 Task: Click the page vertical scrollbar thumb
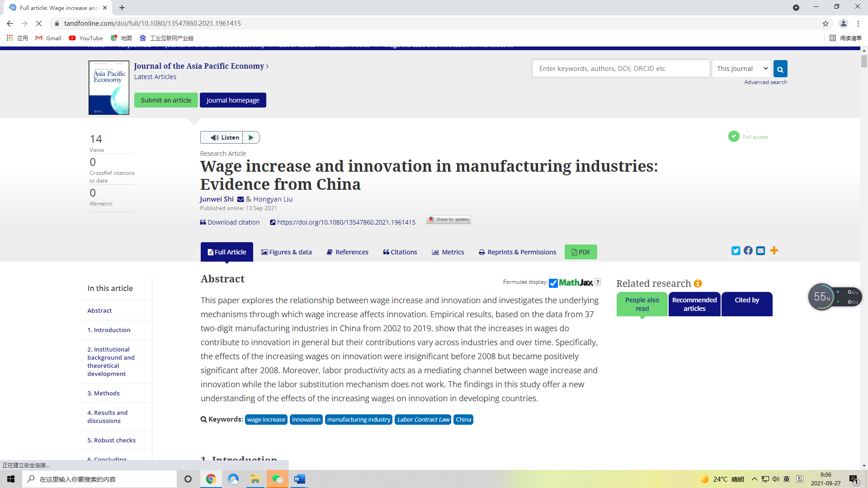(x=864, y=61)
